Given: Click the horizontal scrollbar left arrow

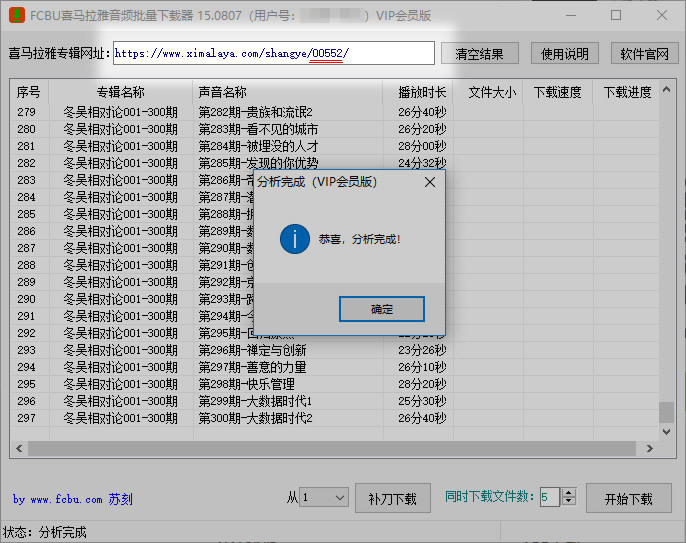Looking at the screenshot, I should pyautogui.click(x=19, y=448).
